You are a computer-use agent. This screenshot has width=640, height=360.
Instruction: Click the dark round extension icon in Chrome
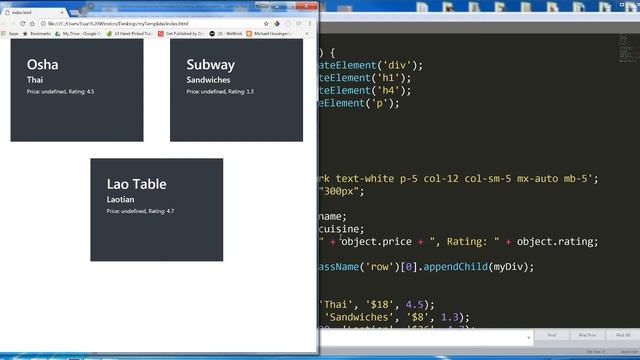tap(277, 24)
